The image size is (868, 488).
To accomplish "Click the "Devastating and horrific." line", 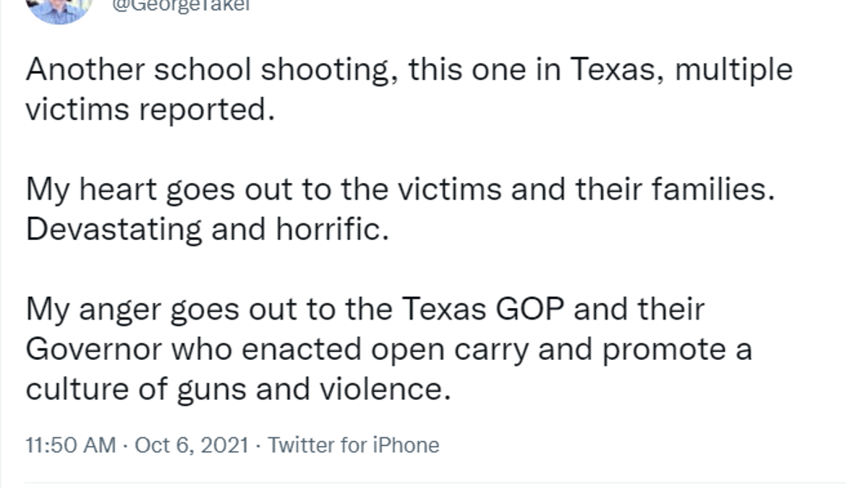I will pyautogui.click(x=208, y=229).
